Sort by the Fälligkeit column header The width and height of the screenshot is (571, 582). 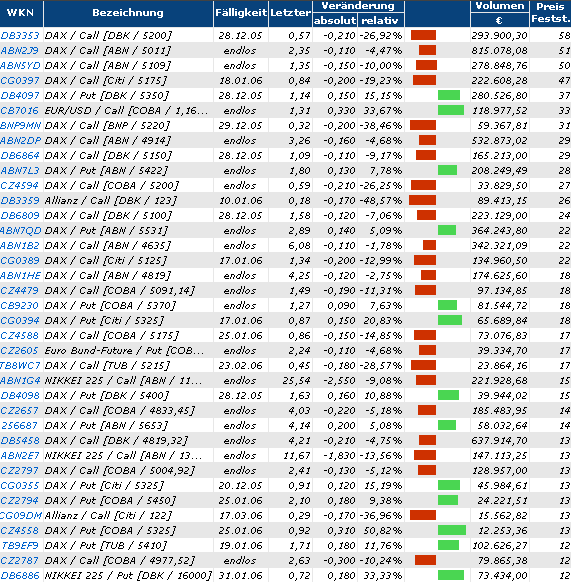(x=241, y=13)
